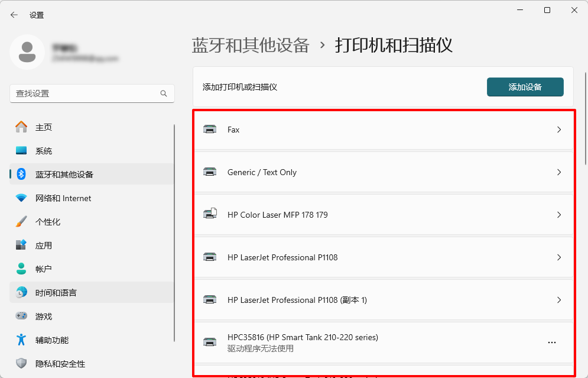Open the 帐户 settings page
This screenshot has height=378, width=588.
[x=92, y=269]
